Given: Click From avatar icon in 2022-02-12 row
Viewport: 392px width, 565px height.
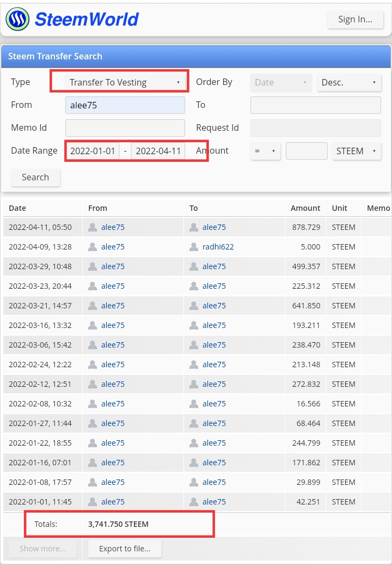Looking at the screenshot, I should pyautogui.click(x=93, y=384).
